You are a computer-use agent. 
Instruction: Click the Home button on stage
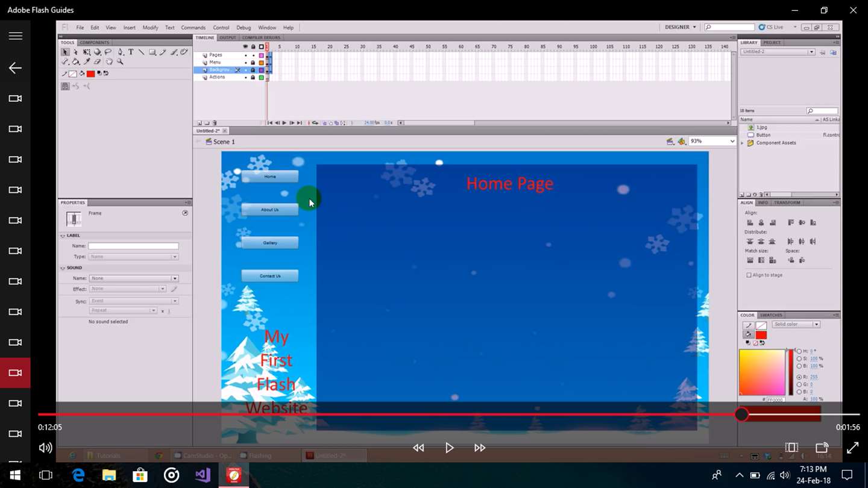click(x=270, y=177)
